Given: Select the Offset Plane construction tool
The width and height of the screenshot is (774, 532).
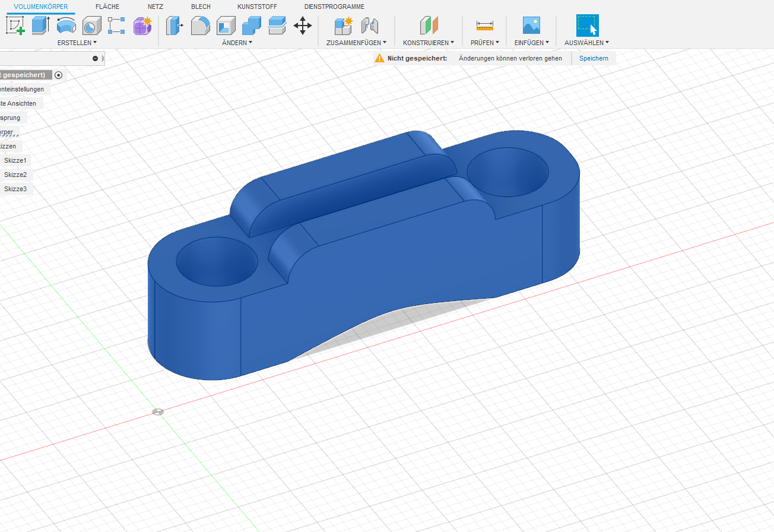Looking at the screenshot, I should click(x=429, y=26).
